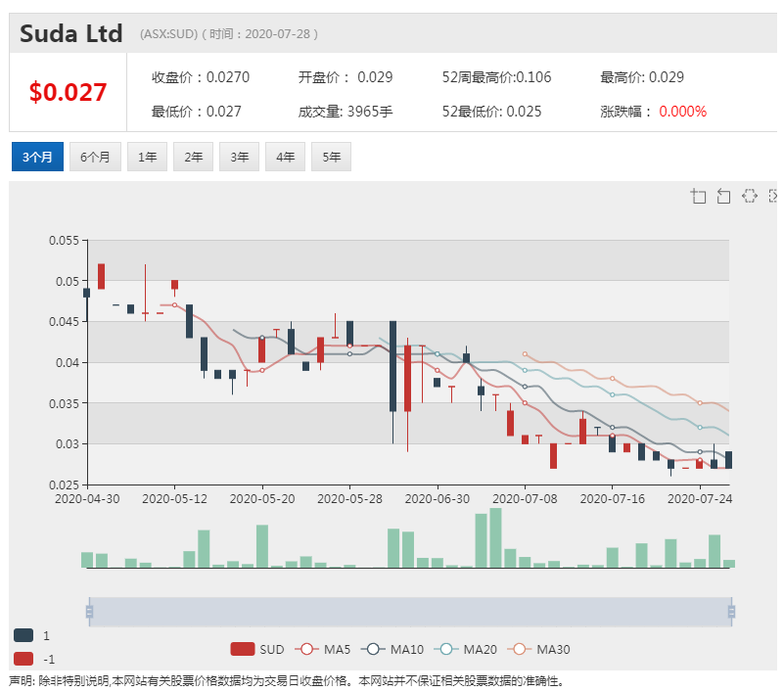784x692 pixels.
Task: Click the tall dark candlestick above 2020-06-30's left neighbor
Action: coord(393,366)
